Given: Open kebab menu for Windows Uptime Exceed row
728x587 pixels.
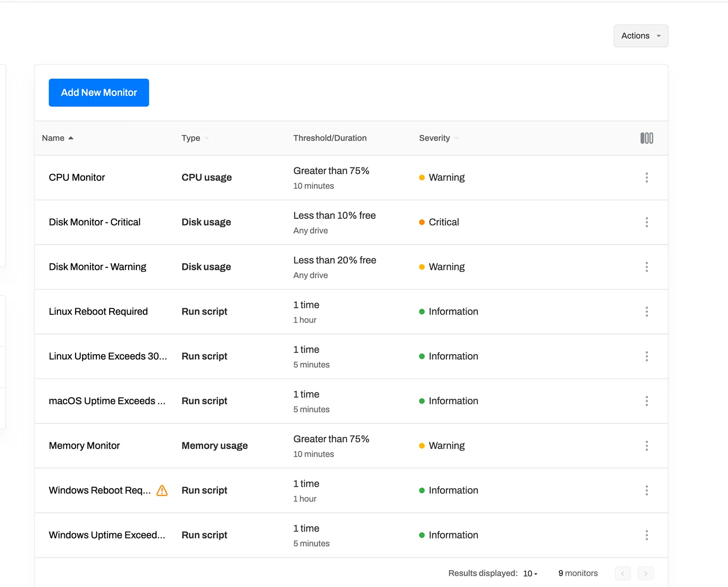Looking at the screenshot, I should click(x=646, y=535).
